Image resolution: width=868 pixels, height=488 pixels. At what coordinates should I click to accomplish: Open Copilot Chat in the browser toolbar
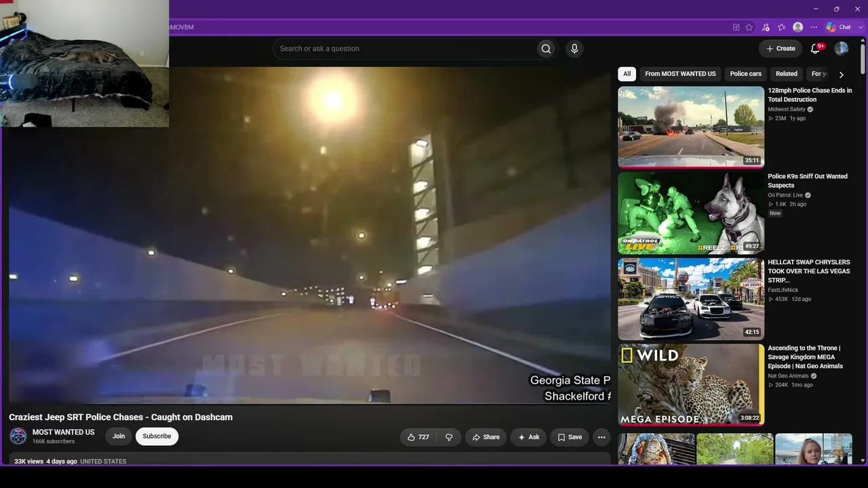pyautogui.click(x=838, y=27)
